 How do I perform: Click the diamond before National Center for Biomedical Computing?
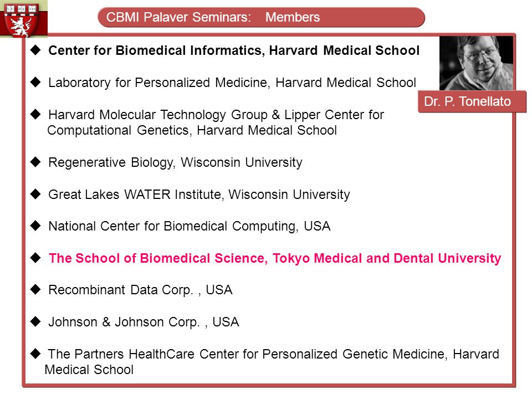pos(35,226)
